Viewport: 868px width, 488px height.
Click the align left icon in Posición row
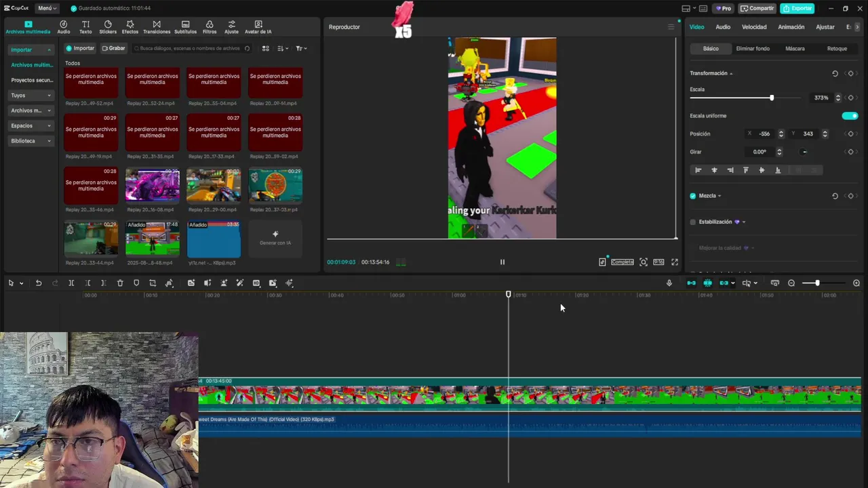tap(698, 170)
